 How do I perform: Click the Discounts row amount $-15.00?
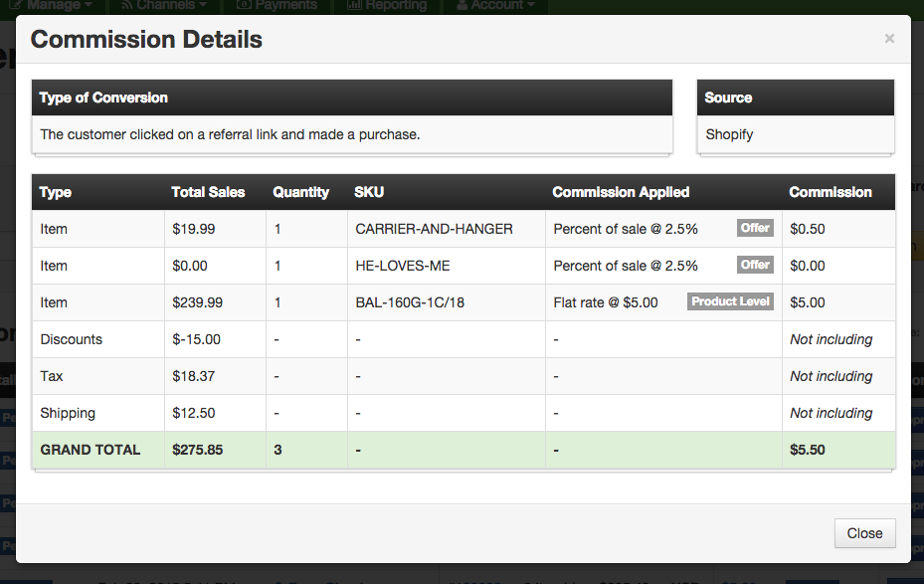(197, 339)
